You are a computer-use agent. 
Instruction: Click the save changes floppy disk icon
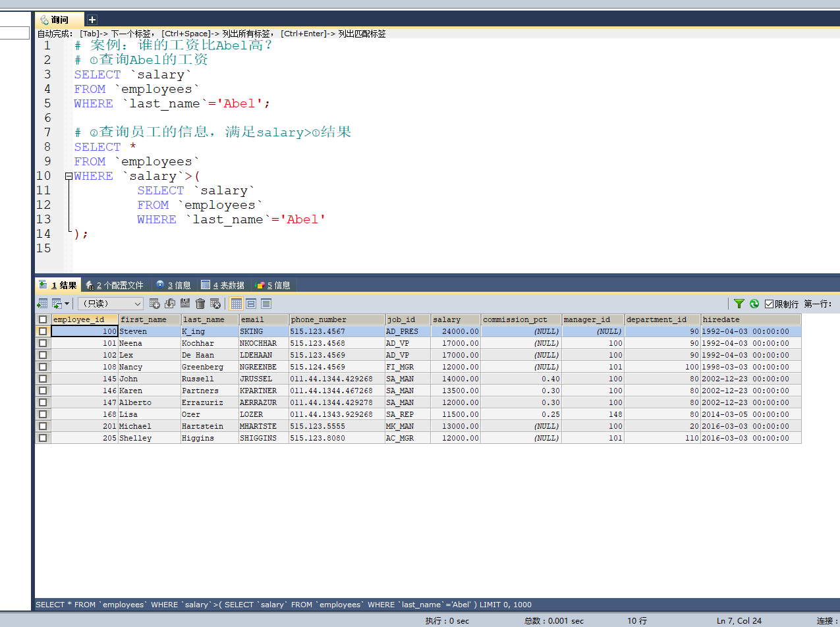pos(185,304)
